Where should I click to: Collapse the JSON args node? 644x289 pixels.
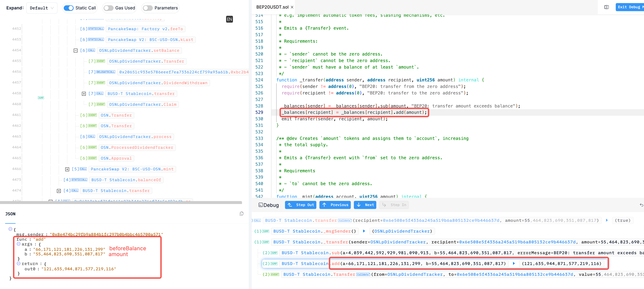(18, 244)
